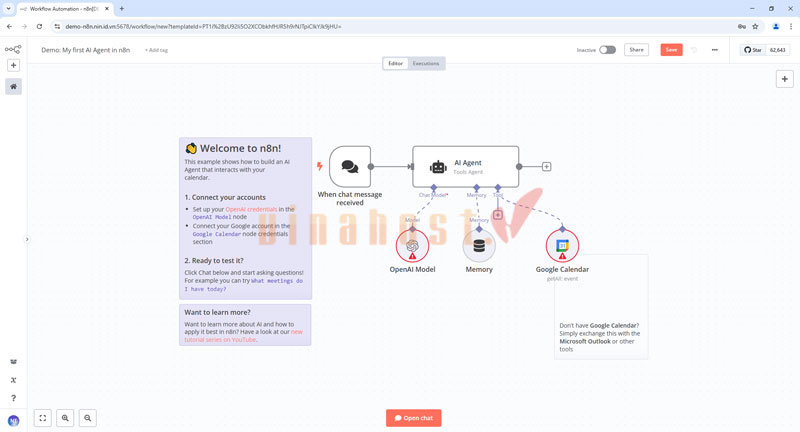Click the browser back arrow
The image size is (800, 432).
9,27
